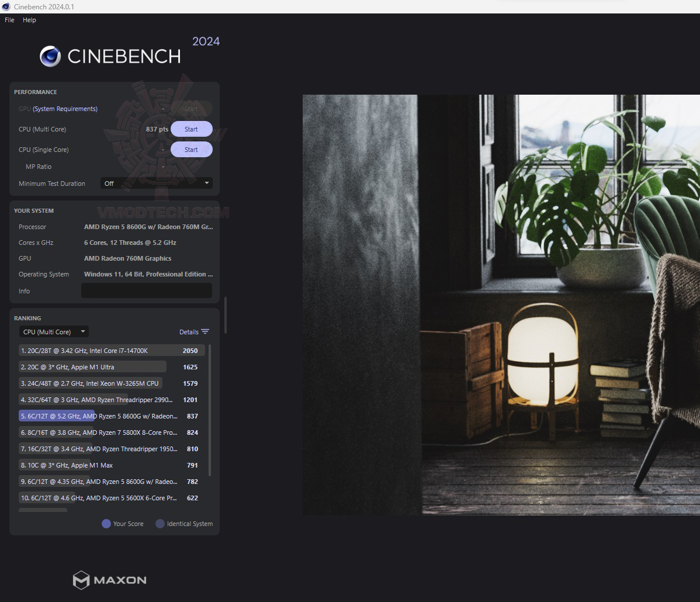Start the CPU Multi Core test
700x602 pixels.
click(191, 129)
